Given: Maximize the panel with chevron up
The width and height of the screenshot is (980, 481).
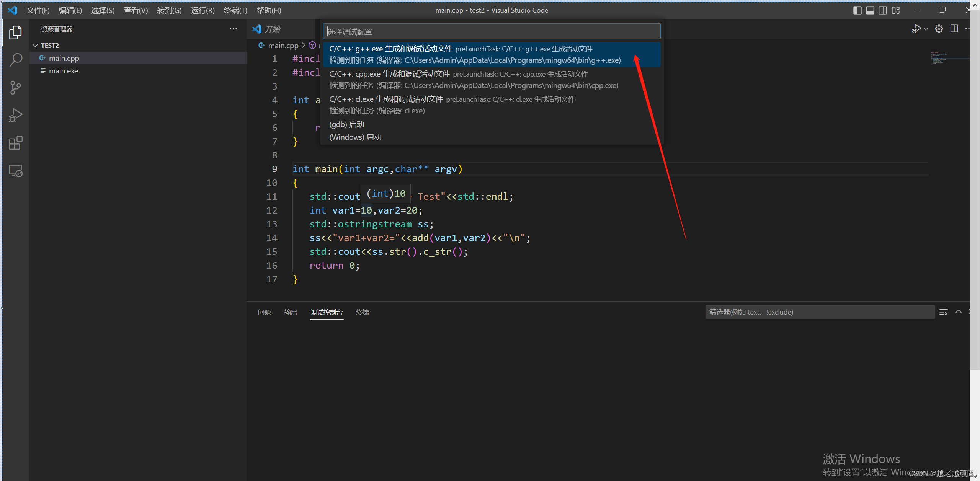Looking at the screenshot, I should pos(959,312).
